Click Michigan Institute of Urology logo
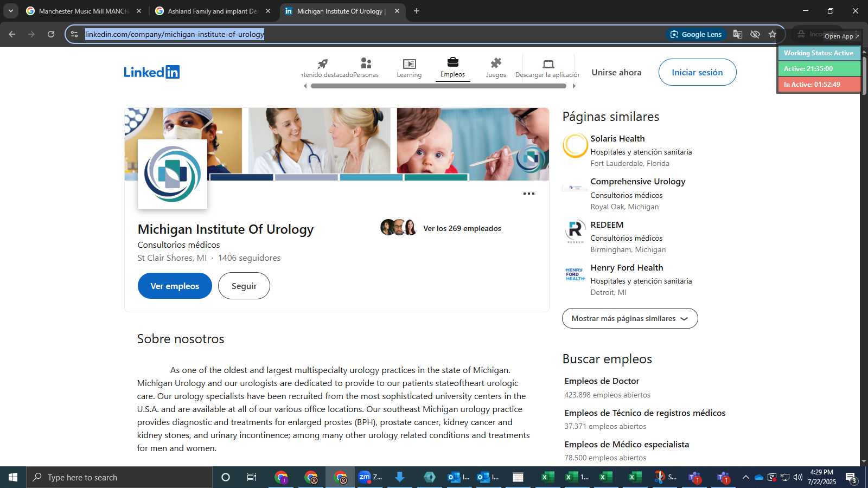The image size is (868, 488). point(173,174)
